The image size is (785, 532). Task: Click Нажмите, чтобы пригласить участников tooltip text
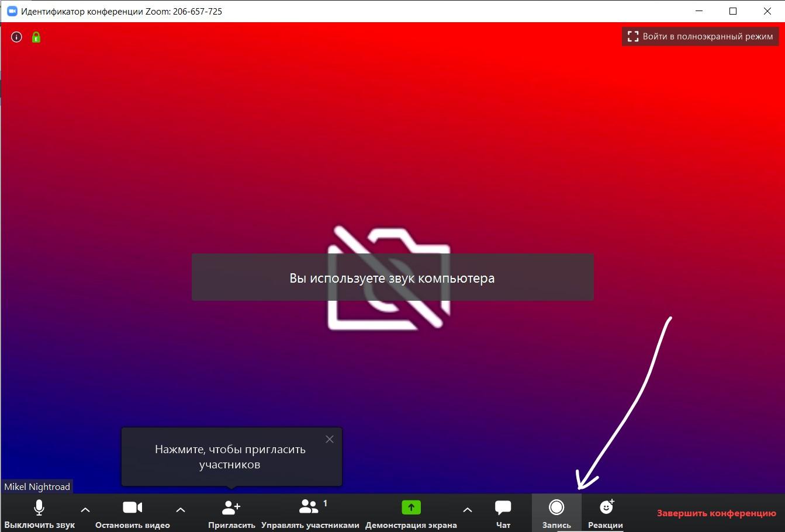(230, 457)
